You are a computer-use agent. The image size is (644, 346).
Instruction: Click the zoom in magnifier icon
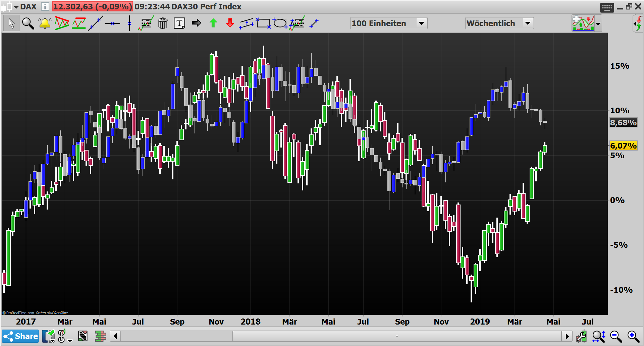pyautogui.click(x=632, y=336)
